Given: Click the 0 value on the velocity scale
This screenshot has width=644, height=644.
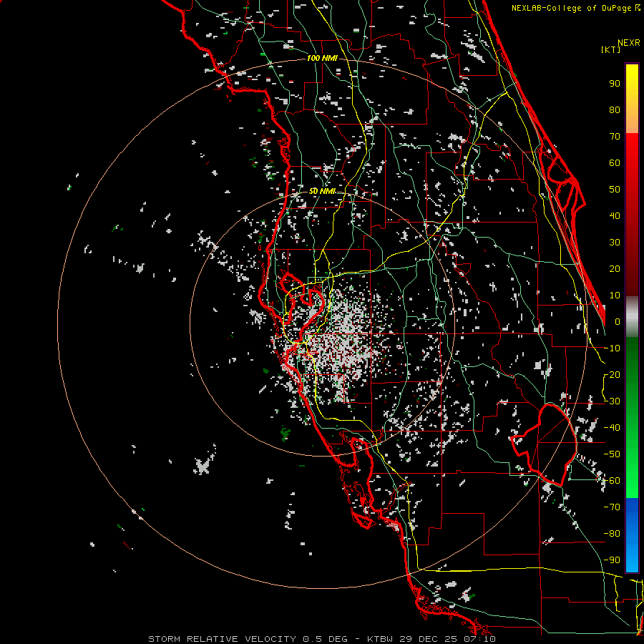Looking at the screenshot, I should [618, 321].
